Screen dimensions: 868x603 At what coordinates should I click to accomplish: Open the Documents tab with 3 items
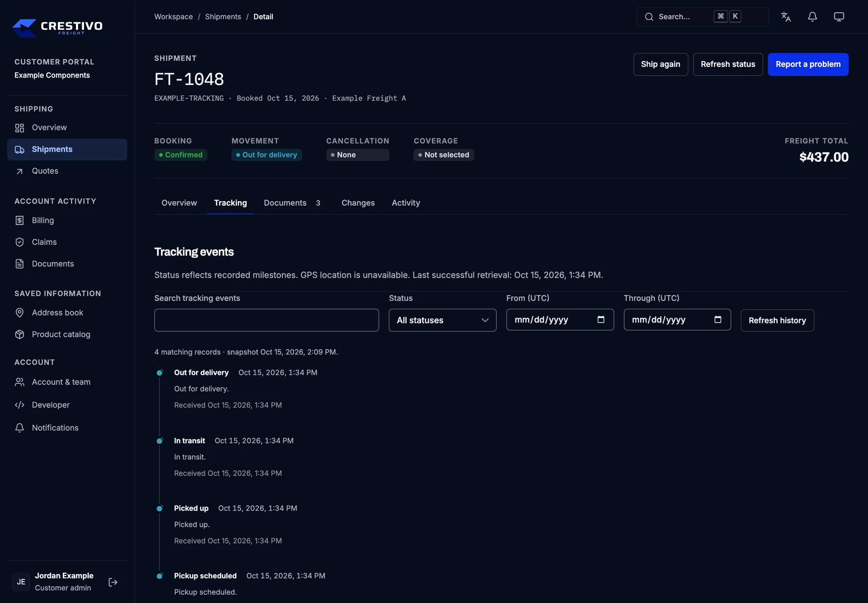(x=292, y=203)
